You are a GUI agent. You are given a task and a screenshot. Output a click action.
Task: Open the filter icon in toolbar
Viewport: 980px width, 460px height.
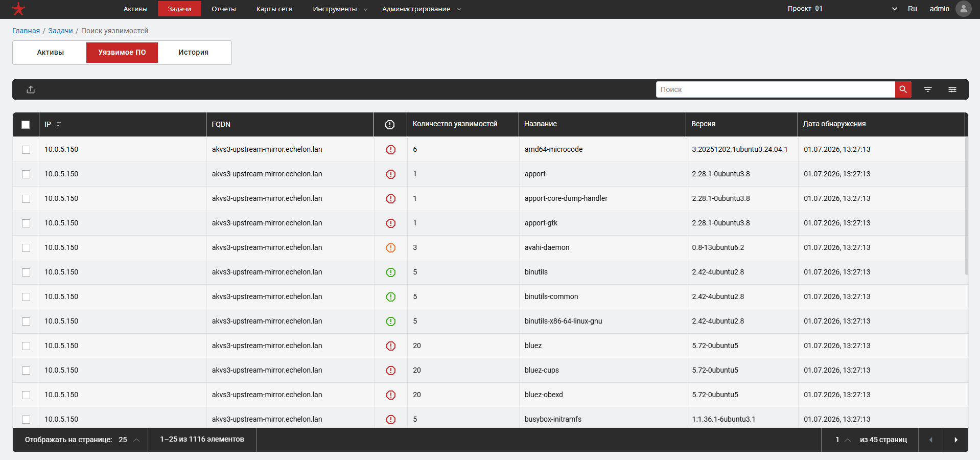coord(928,89)
